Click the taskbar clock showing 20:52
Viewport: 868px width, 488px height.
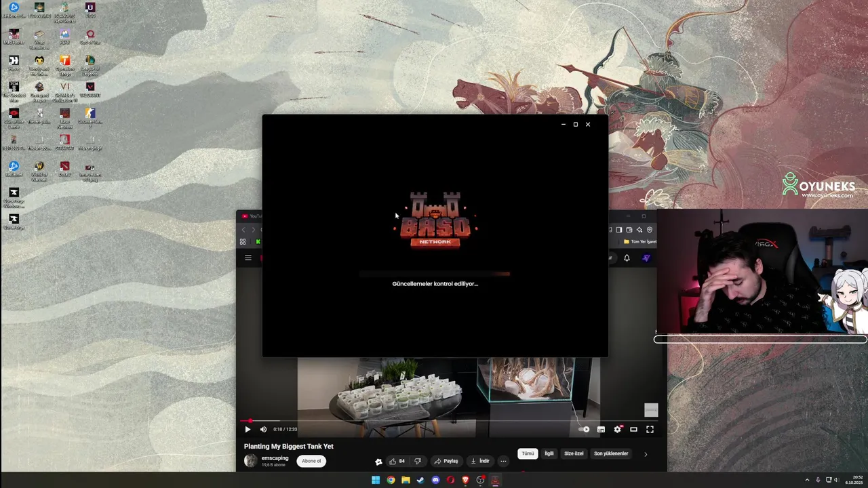(x=854, y=480)
